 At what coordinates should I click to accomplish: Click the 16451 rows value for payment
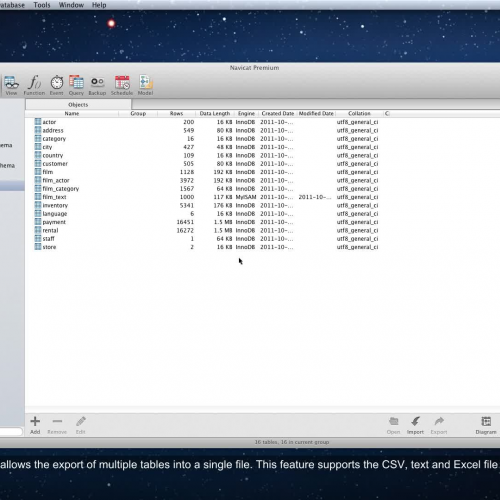click(x=185, y=222)
